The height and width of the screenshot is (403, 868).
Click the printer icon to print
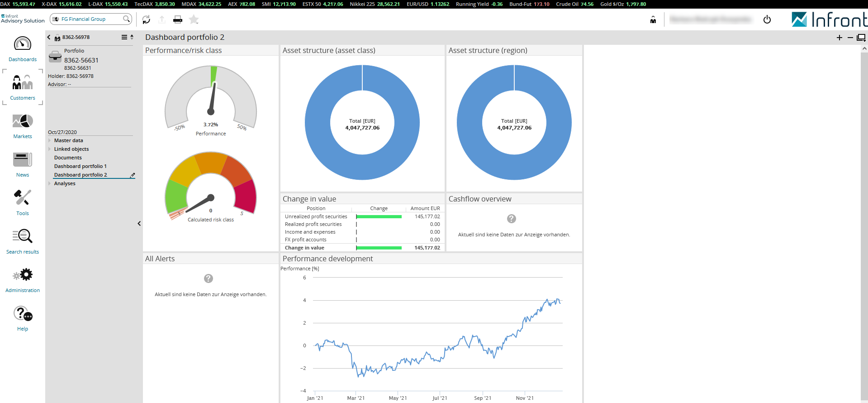[x=178, y=19]
